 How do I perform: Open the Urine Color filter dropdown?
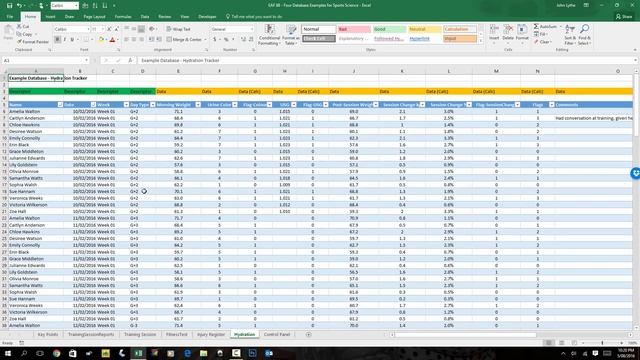[235, 105]
